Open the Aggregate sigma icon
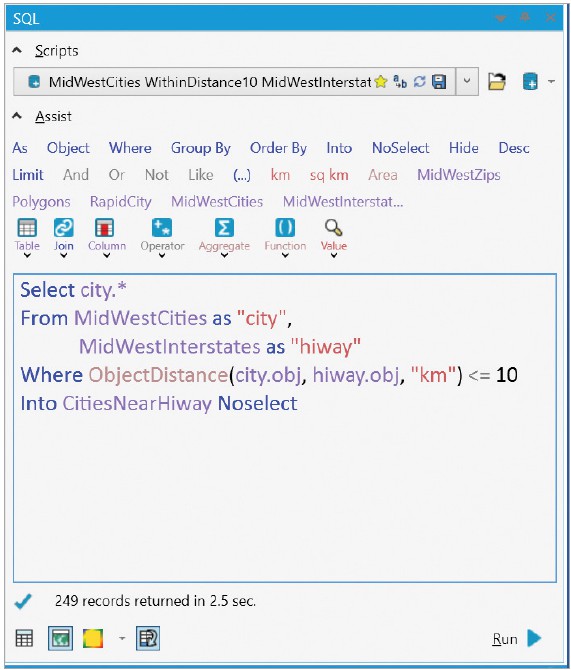 [224, 228]
